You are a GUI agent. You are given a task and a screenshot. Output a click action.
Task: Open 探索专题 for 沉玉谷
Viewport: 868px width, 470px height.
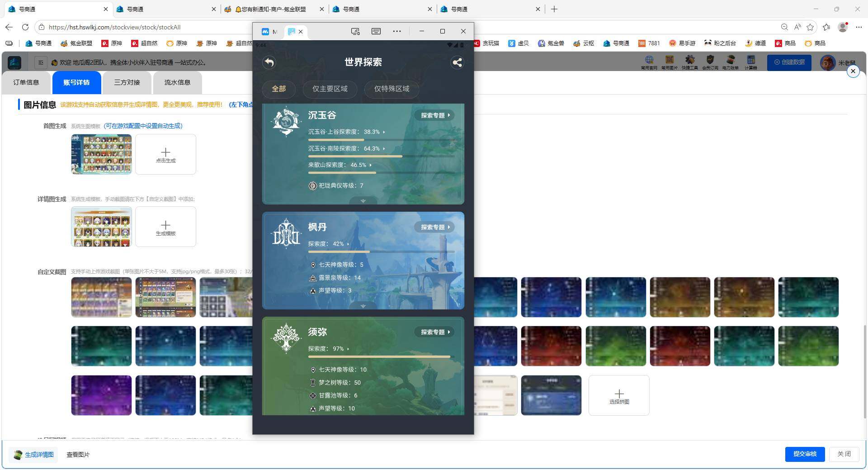coord(434,115)
